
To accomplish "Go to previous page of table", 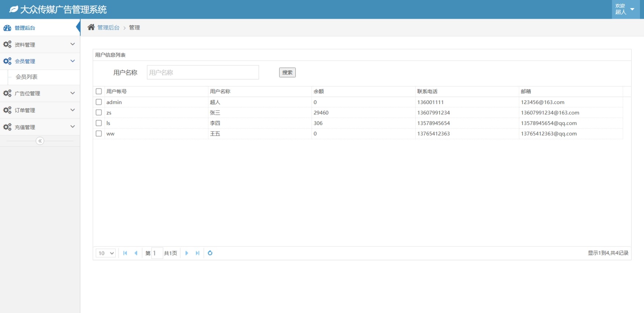I will (136, 253).
